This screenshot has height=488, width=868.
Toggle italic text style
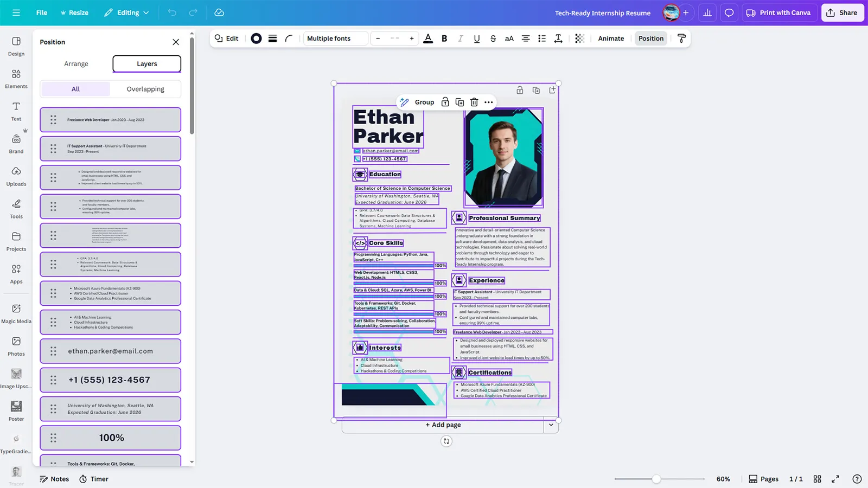pyautogui.click(x=460, y=38)
